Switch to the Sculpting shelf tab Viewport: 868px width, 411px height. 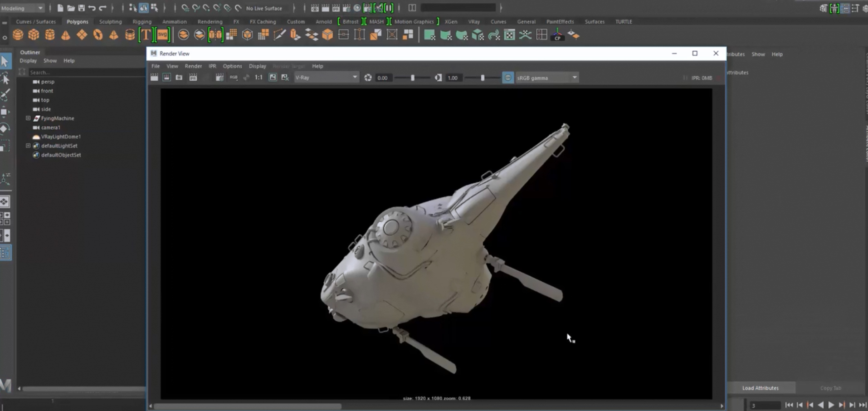click(111, 21)
